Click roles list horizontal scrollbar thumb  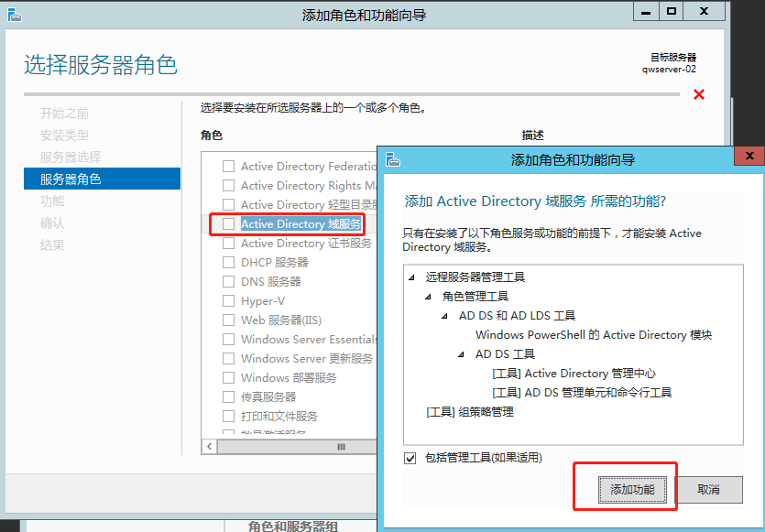(297, 446)
